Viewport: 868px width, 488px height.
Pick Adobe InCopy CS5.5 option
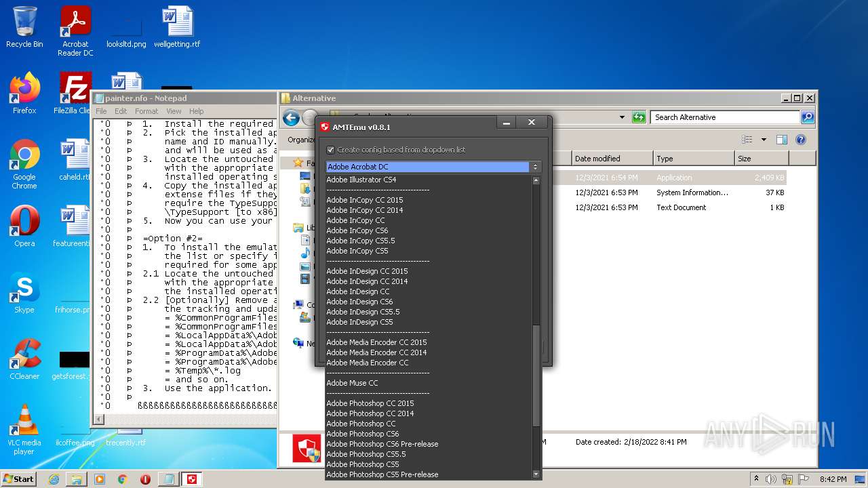428,241
